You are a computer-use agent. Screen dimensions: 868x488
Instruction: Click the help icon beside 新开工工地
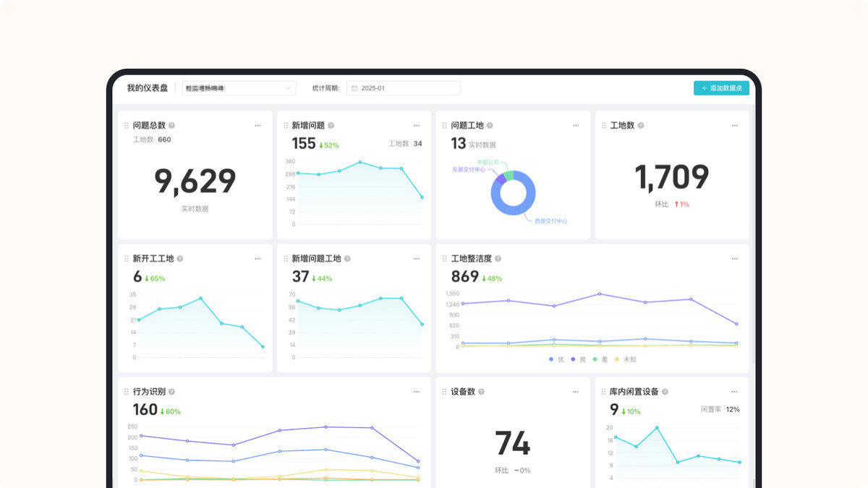(x=180, y=258)
